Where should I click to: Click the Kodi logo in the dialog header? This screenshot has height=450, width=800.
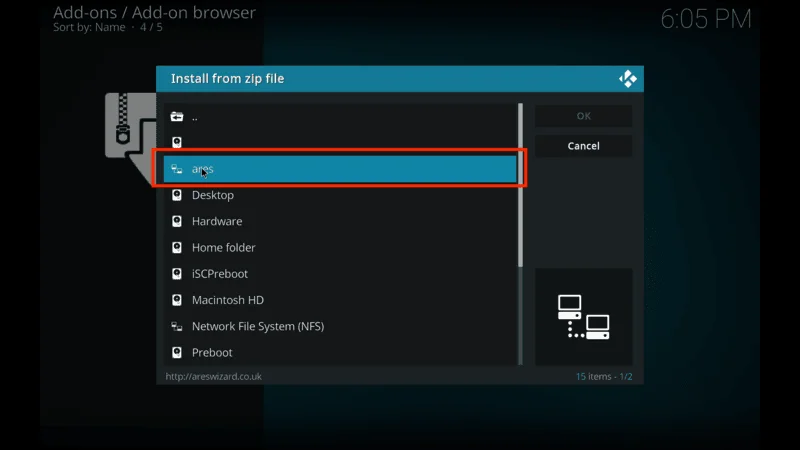tap(628, 79)
